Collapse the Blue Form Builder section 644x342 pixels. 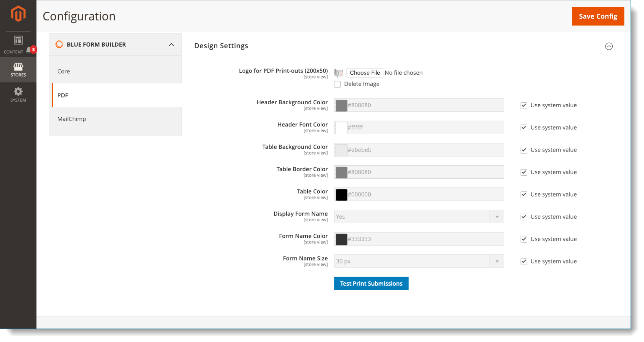171,45
